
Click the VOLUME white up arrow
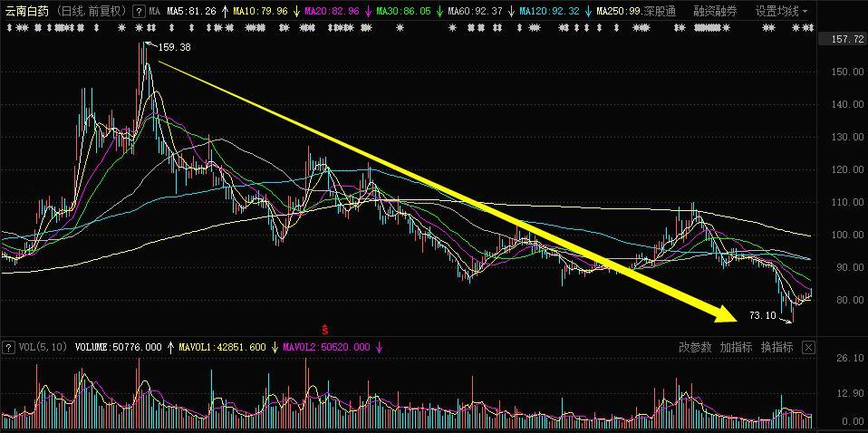pos(169,347)
